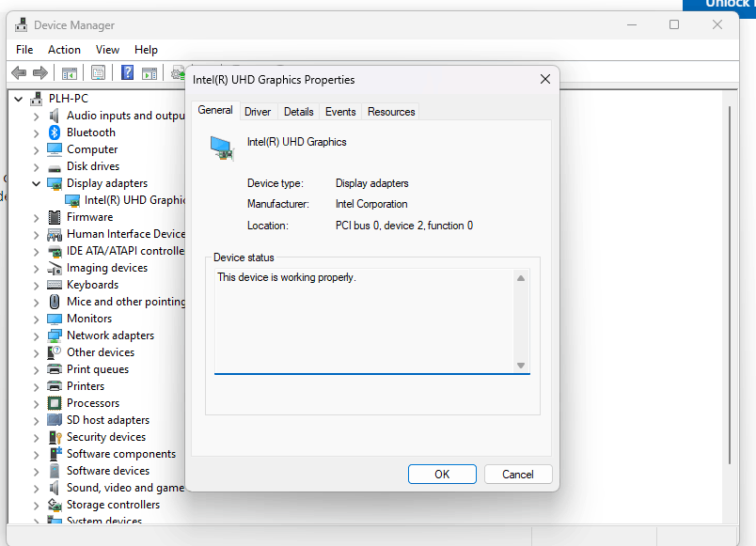
Task: Click the OK button
Action: (442, 475)
